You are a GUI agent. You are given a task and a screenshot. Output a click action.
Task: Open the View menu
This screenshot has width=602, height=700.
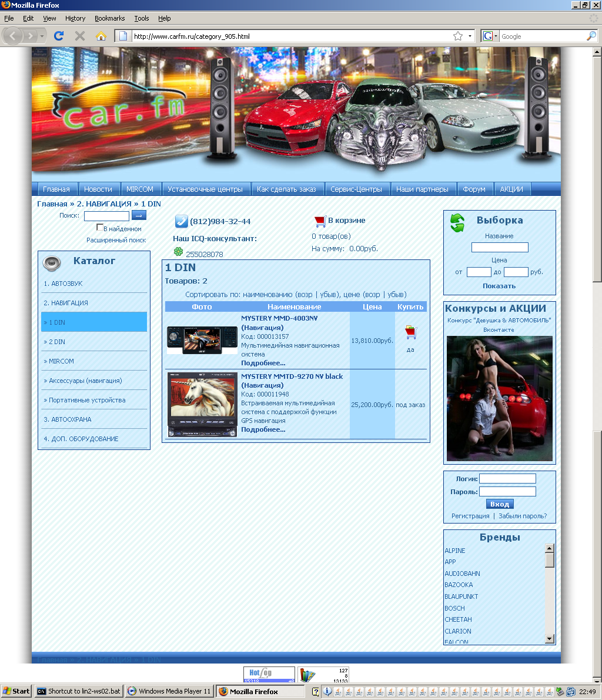coord(49,18)
